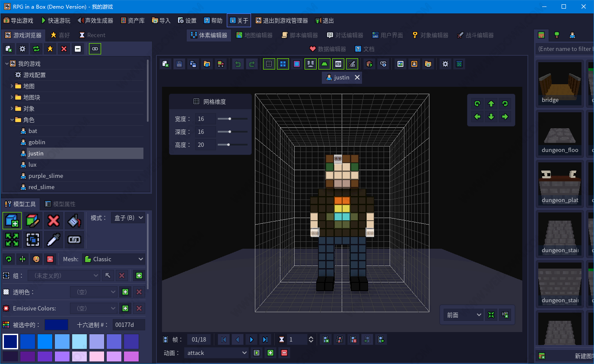Select the paint bucket fill tool
Image resolution: width=594 pixels, height=364 pixels.
pyautogui.click(x=75, y=221)
